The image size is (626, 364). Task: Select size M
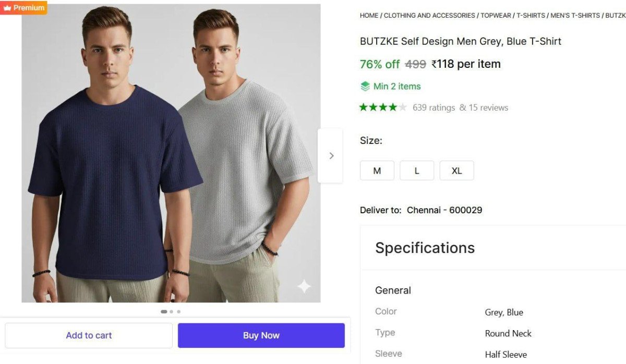tap(377, 171)
